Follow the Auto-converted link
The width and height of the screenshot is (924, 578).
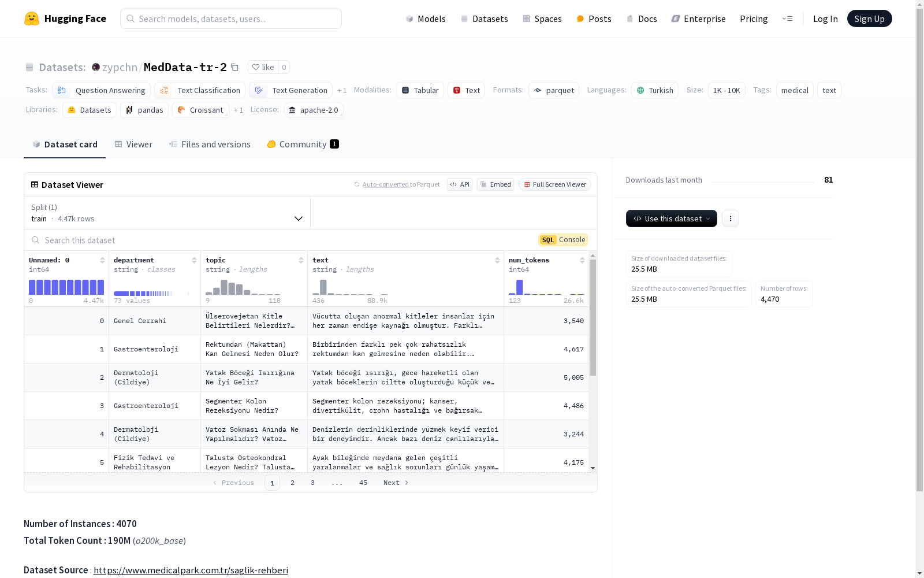click(x=385, y=184)
